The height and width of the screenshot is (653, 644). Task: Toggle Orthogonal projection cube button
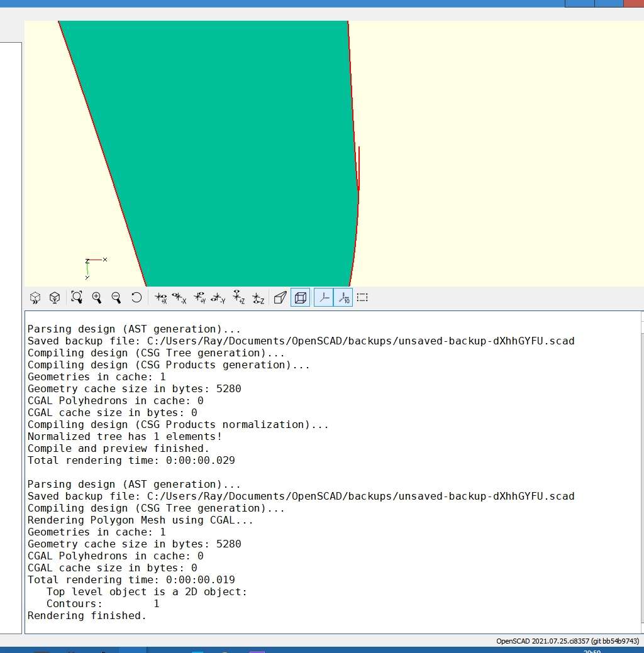point(300,298)
